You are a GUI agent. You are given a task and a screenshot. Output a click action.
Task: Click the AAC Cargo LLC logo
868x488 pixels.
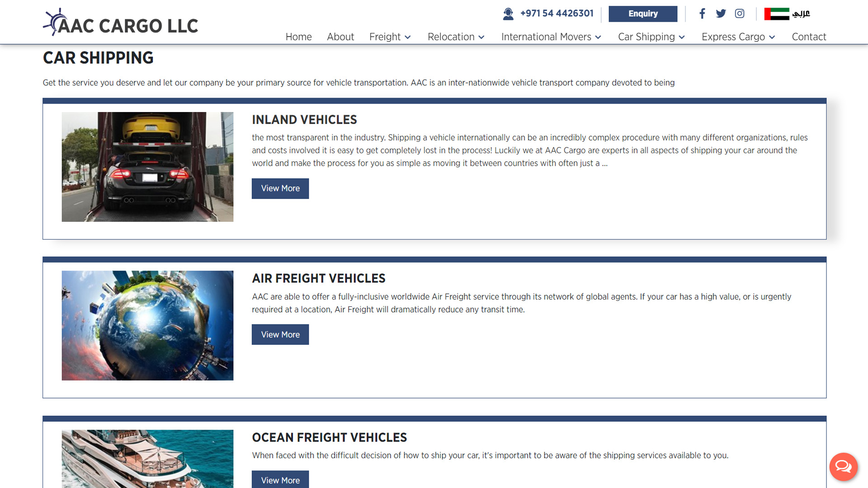pyautogui.click(x=120, y=22)
